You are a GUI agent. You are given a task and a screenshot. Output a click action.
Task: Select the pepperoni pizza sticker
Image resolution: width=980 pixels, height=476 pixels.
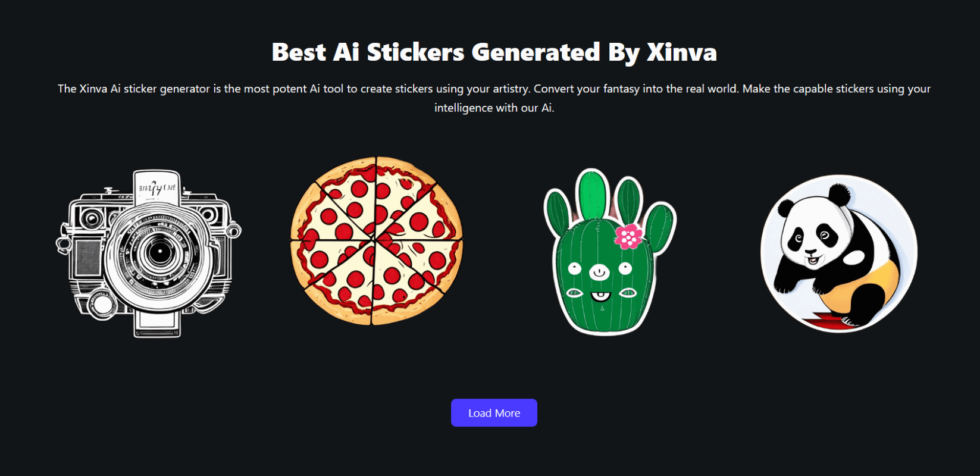377,241
